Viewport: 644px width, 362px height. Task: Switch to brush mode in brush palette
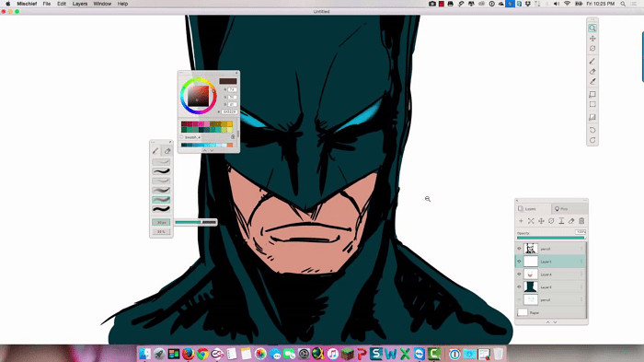(x=155, y=151)
